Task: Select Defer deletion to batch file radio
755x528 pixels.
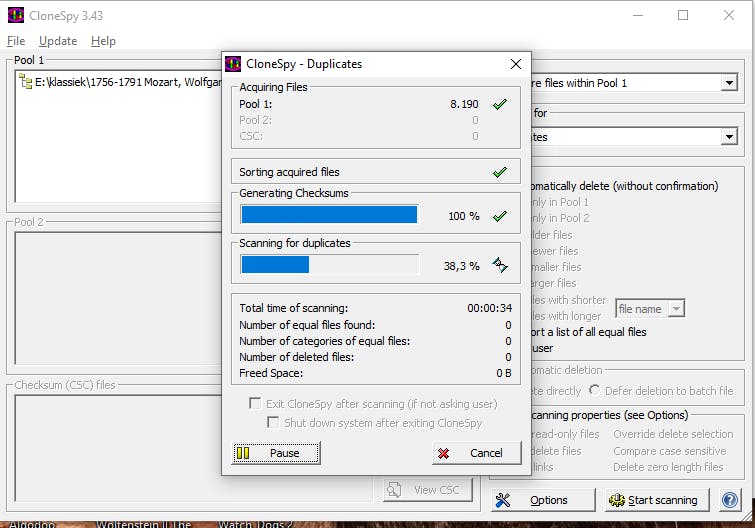Action: [x=595, y=390]
